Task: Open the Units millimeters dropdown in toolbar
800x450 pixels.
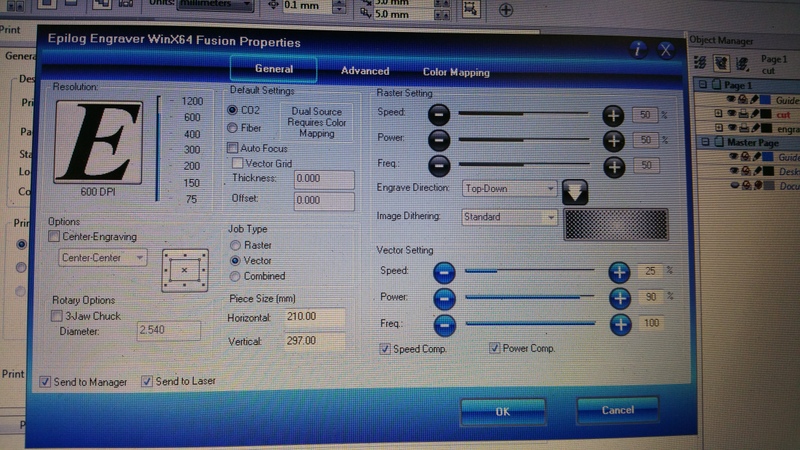Action: (x=215, y=4)
